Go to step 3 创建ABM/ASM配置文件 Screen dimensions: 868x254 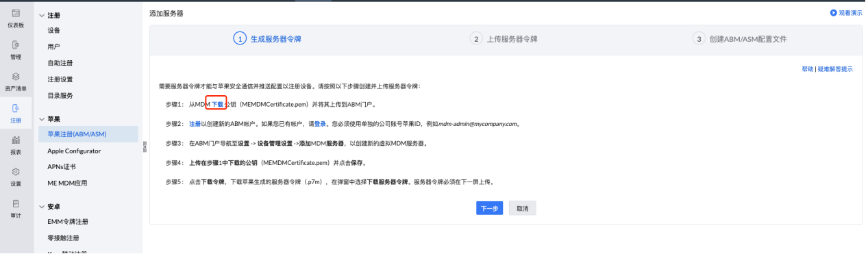[740, 39]
